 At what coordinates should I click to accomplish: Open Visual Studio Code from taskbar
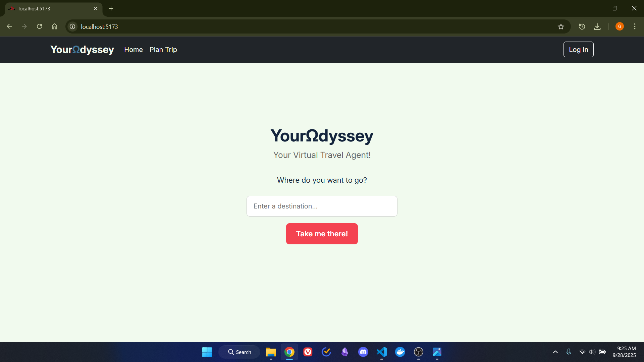382,352
